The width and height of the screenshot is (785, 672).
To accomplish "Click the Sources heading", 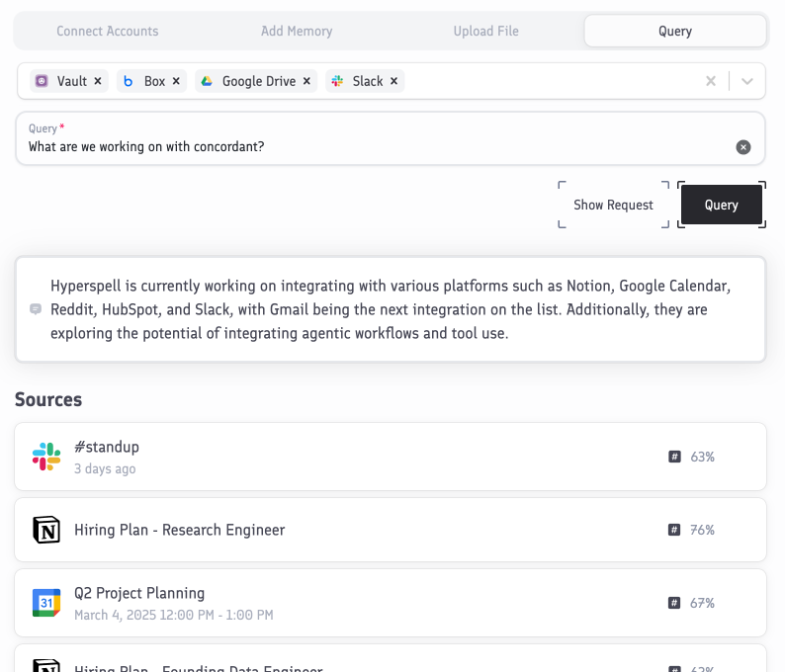I will [x=48, y=399].
